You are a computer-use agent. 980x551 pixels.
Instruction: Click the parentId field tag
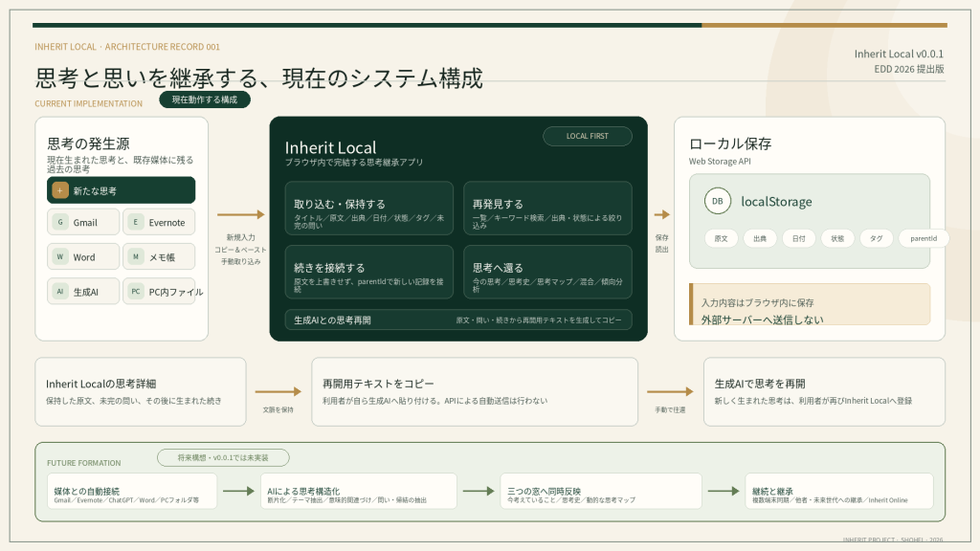(924, 238)
